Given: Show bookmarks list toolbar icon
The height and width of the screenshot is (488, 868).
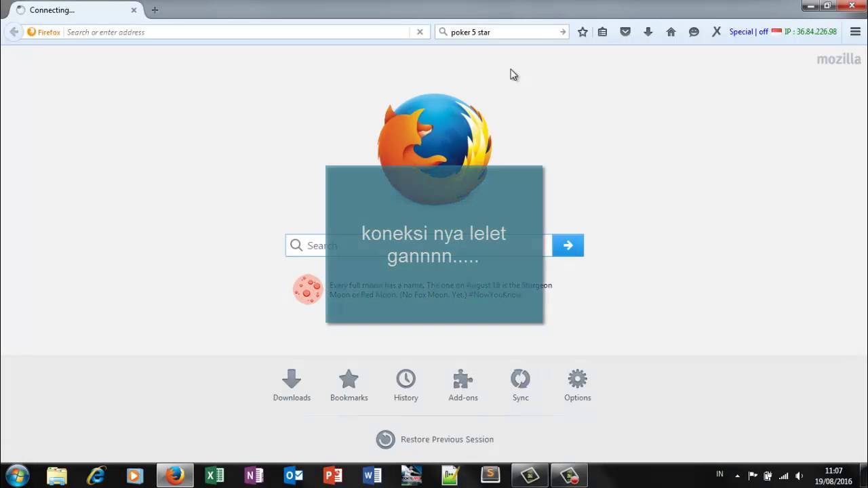Looking at the screenshot, I should 602,32.
